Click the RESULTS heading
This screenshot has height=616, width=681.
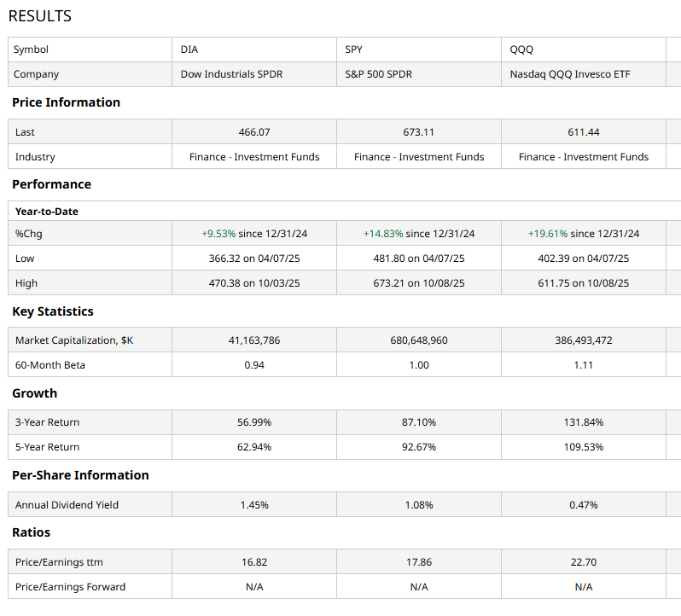pyautogui.click(x=40, y=16)
